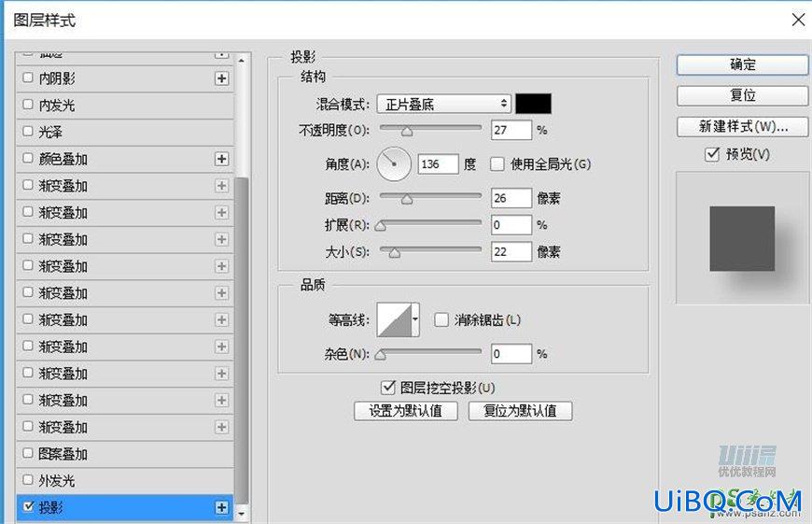The image size is (812, 524).
Task: Click the plus icon beside 颜色叠加
Action: click(x=221, y=159)
